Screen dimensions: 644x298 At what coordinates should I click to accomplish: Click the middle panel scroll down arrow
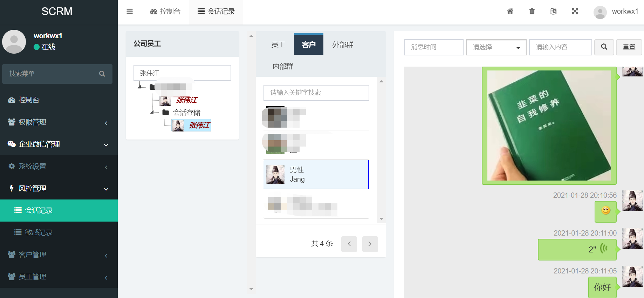pos(251,289)
